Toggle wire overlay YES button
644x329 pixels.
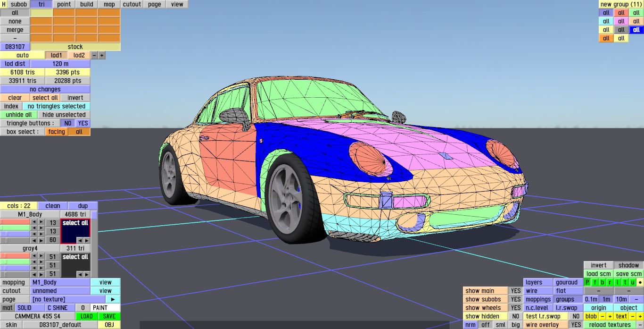[576, 325]
